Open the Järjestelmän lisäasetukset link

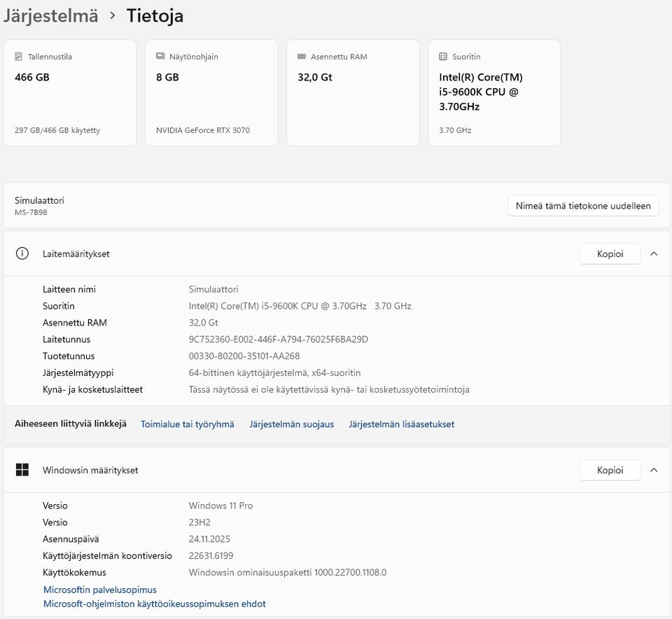coord(402,424)
